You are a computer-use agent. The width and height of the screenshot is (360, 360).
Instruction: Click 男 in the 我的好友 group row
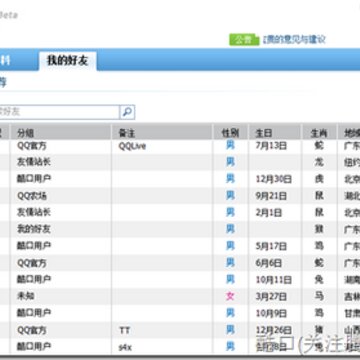230,229
